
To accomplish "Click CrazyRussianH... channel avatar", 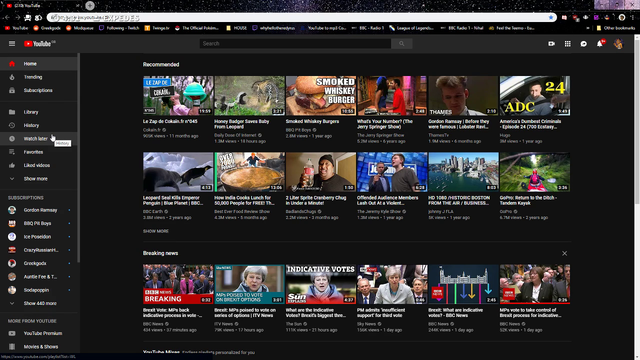I will click(12, 250).
